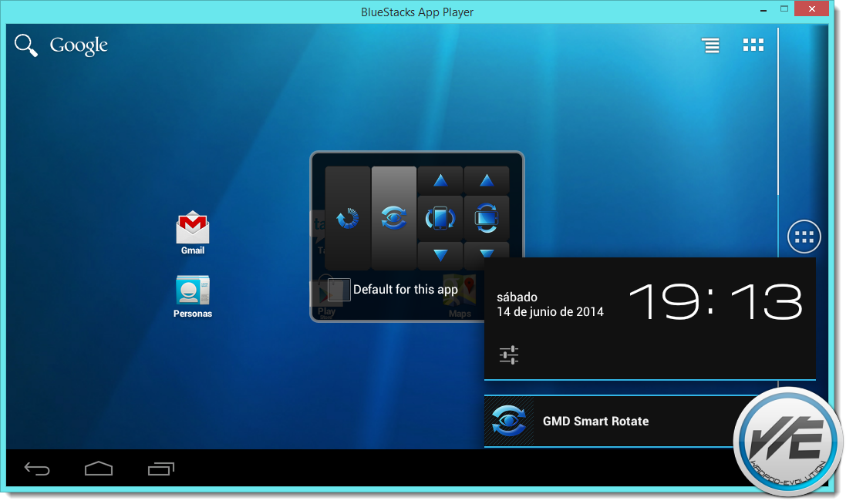Close the BlueStacks App Player window
This screenshot has height=504, width=846.
(x=812, y=8)
